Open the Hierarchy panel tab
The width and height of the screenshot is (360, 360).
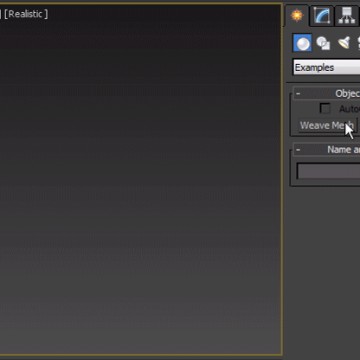347,16
